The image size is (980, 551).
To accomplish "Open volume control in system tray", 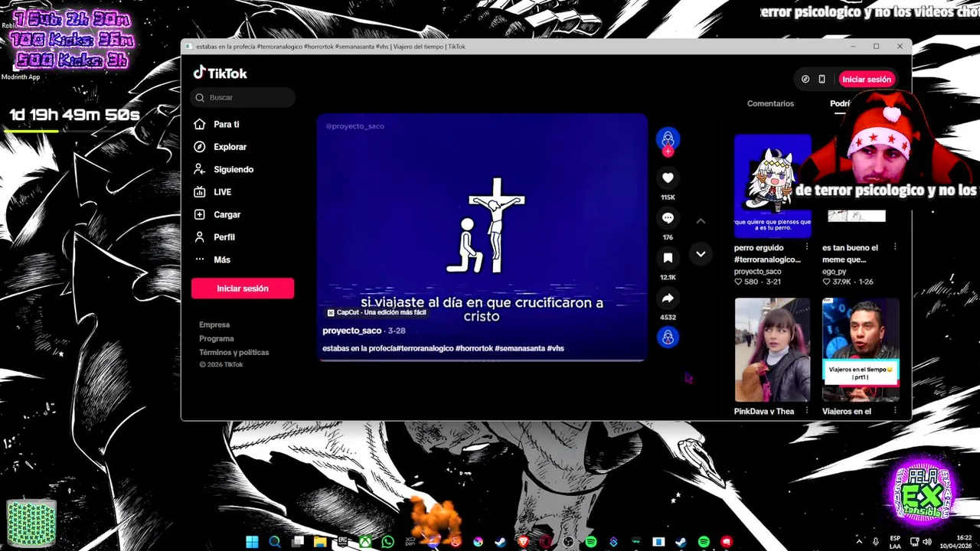I will tap(928, 542).
